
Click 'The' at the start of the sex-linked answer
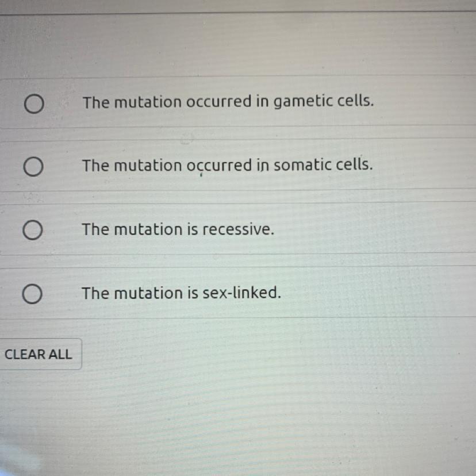pyautogui.click(x=94, y=293)
